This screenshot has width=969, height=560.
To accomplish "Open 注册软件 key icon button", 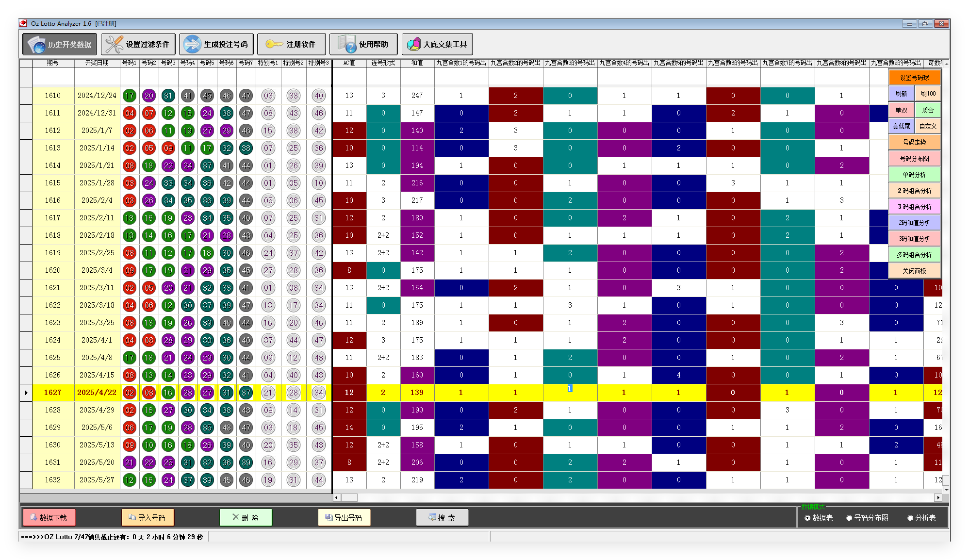I will tap(291, 44).
